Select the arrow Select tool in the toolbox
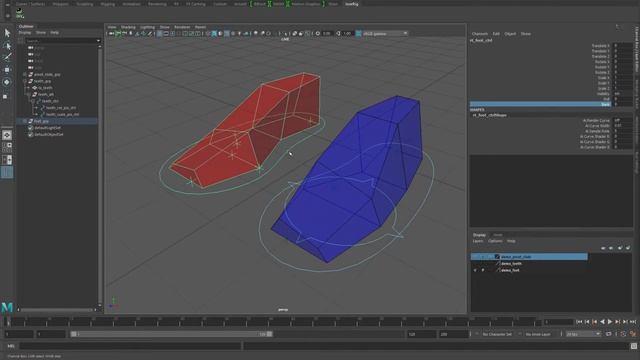The height and width of the screenshot is (360, 640). [x=7, y=33]
